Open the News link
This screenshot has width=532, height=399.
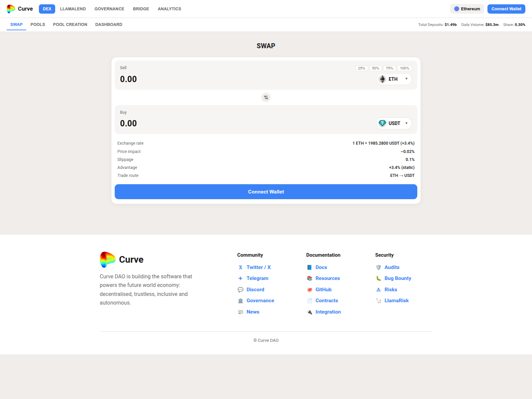pos(253,312)
